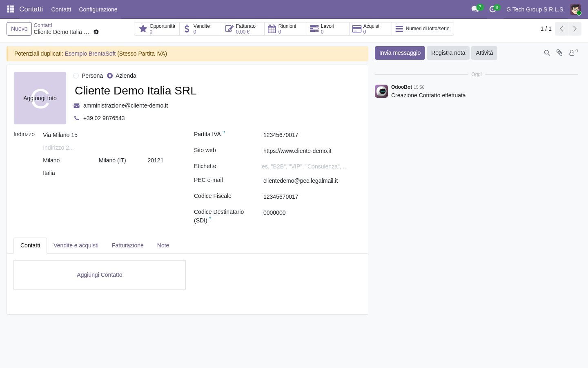Show followers with the person icon
Viewport: 588px width, 368px height.
tap(573, 53)
